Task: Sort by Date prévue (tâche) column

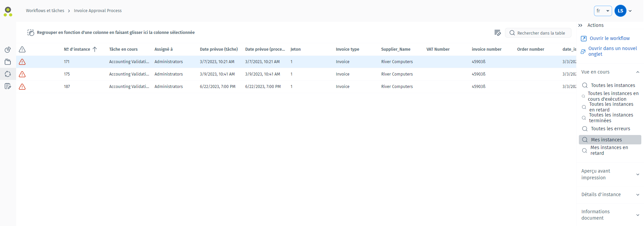Action: pyautogui.click(x=219, y=49)
